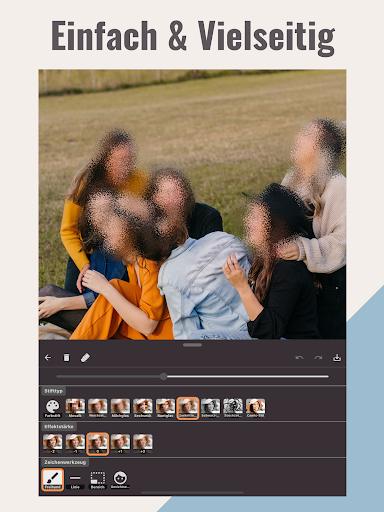Image resolution: width=384 pixels, height=512 pixels.
Task: Save image with the download icon
Action: tap(337, 358)
